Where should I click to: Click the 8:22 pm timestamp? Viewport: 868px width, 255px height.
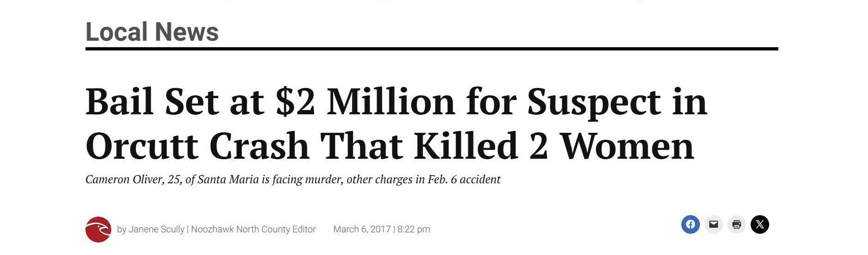coord(413,229)
